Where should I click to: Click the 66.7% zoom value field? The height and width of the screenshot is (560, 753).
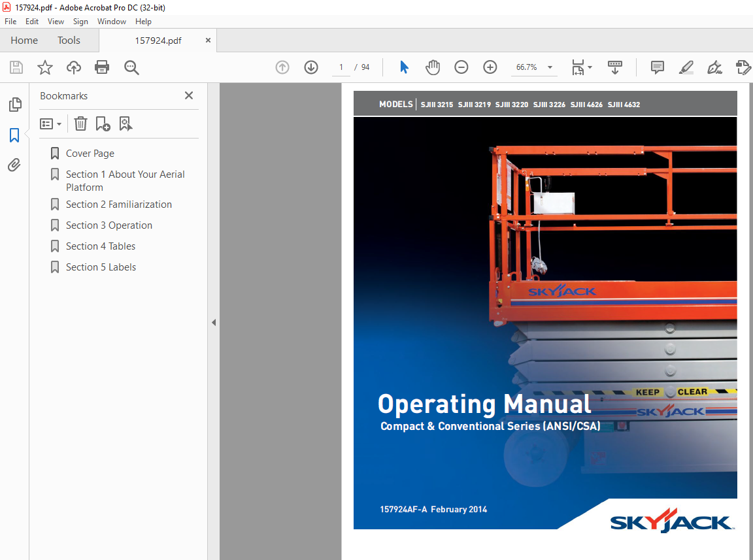coord(526,67)
